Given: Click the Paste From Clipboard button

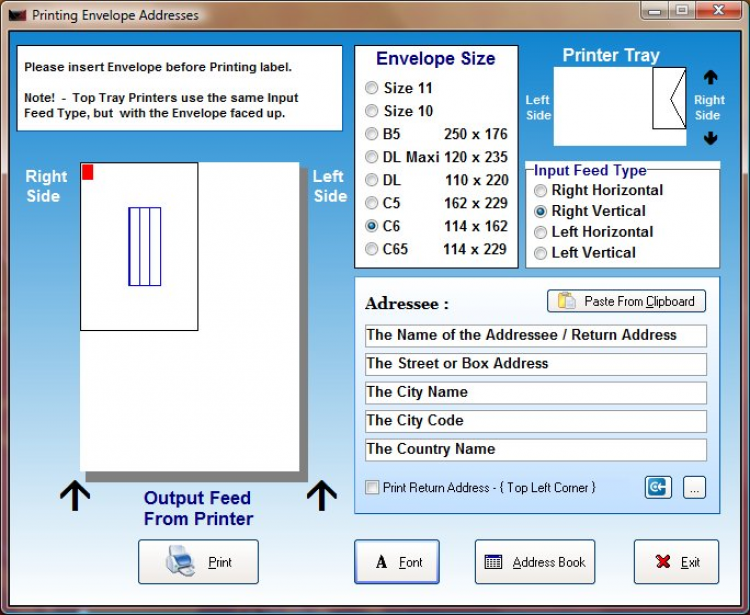Looking at the screenshot, I should coord(626,301).
